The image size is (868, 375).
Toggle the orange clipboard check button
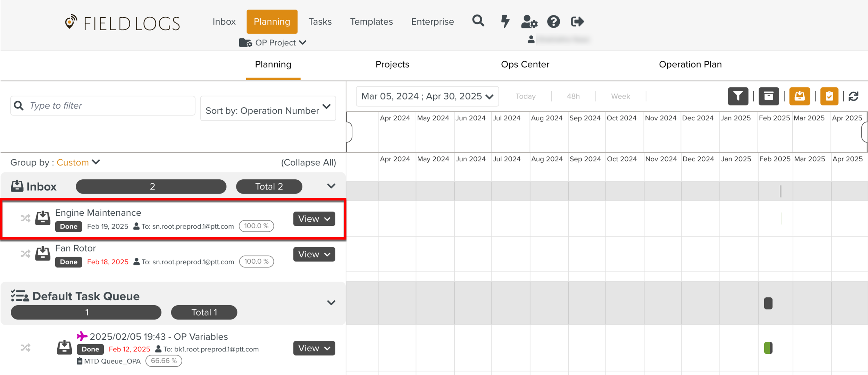pyautogui.click(x=829, y=96)
